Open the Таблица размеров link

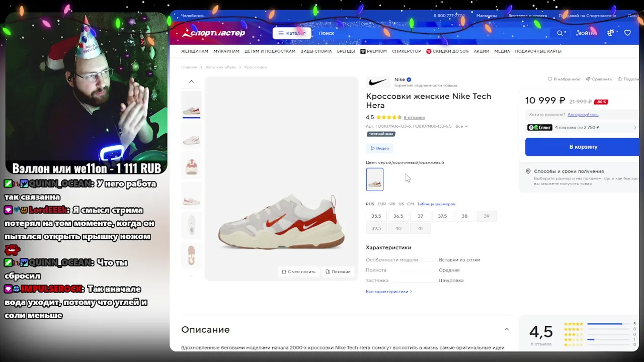click(436, 204)
